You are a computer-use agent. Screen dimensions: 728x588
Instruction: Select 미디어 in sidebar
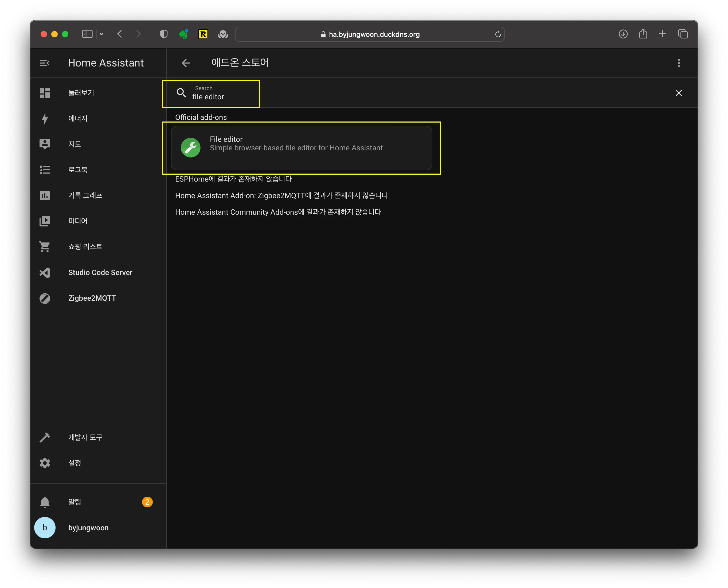78,221
